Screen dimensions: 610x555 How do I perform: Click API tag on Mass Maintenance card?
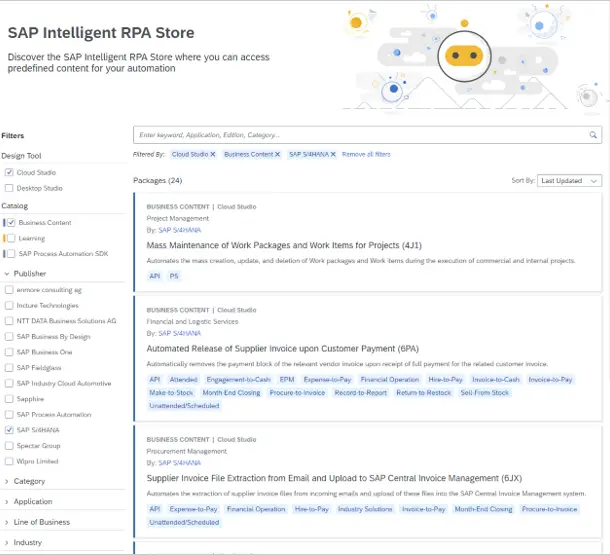(x=155, y=276)
